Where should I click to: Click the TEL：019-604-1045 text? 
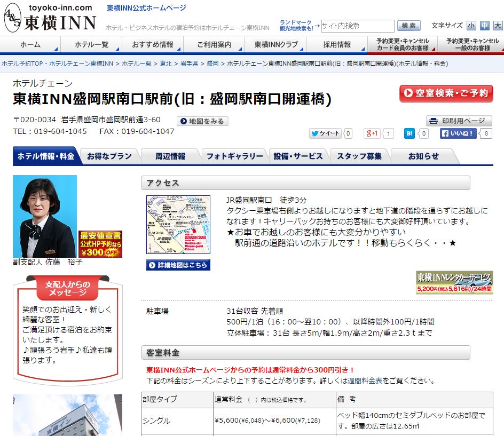50,131
